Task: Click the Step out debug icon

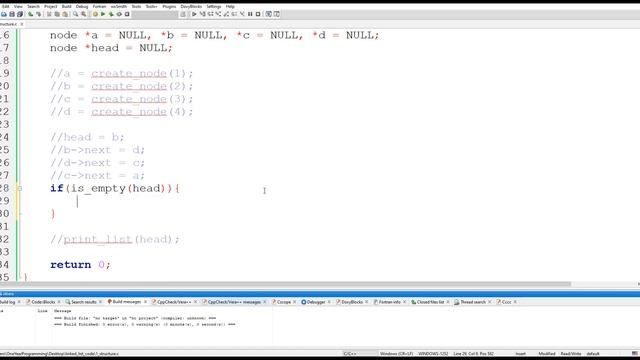Action: click(x=226, y=14)
